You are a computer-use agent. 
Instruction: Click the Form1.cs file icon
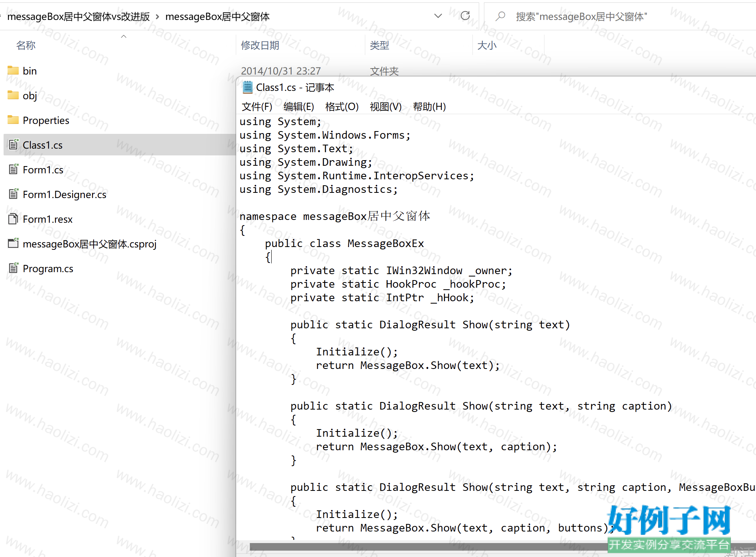point(14,169)
